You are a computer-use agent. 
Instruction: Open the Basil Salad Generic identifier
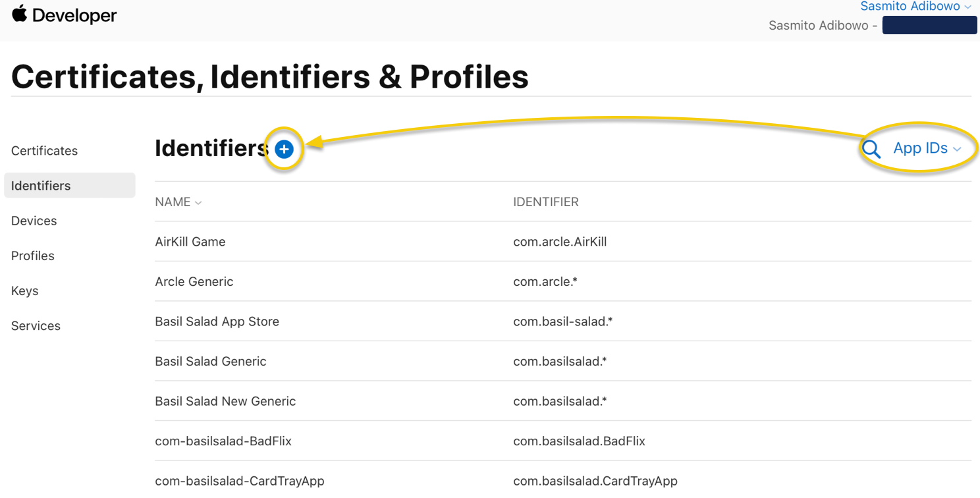coord(211,361)
